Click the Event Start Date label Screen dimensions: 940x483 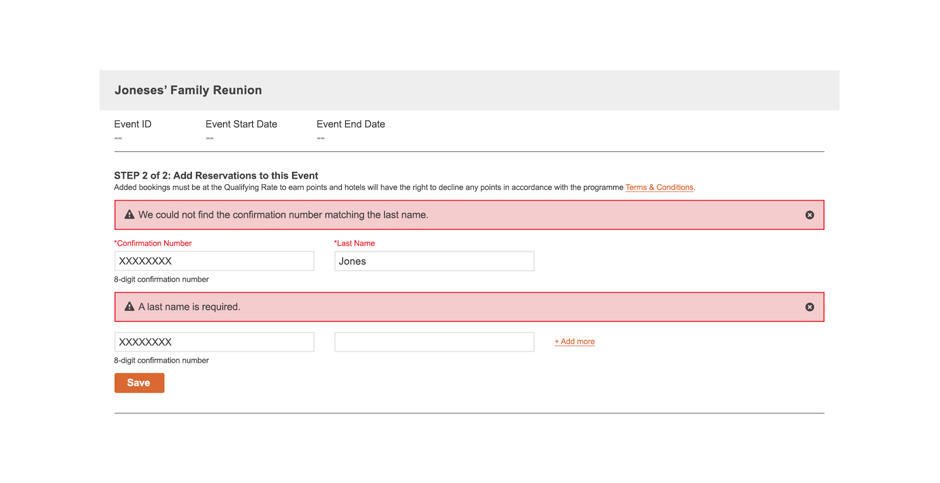point(241,124)
